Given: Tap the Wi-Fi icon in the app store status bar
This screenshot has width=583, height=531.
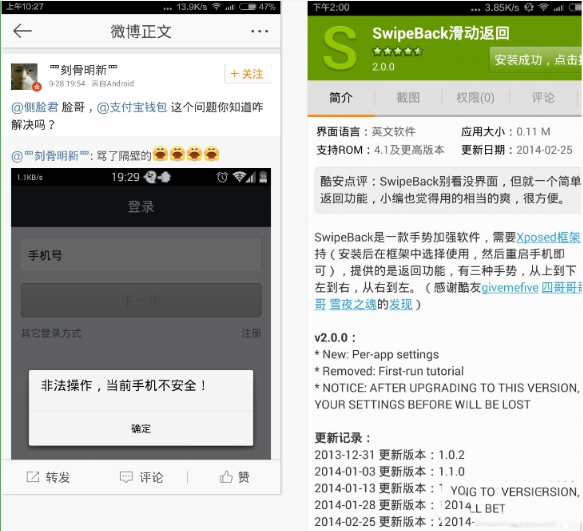Looking at the screenshot, I should pyautogui.click(x=544, y=7).
